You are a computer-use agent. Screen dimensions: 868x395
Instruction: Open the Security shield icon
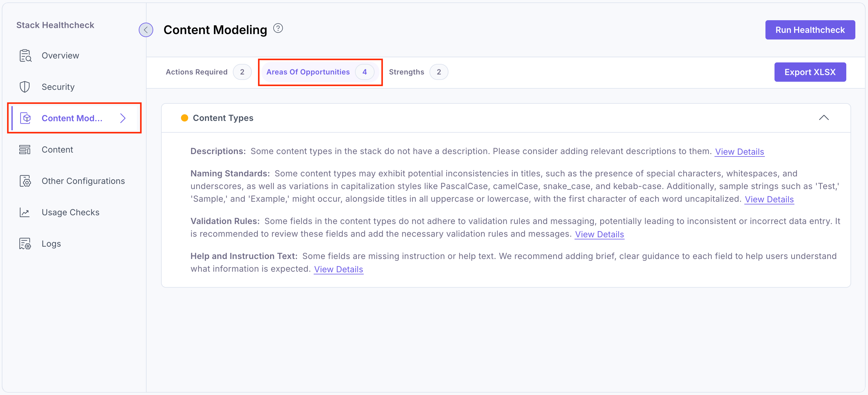coord(25,87)
